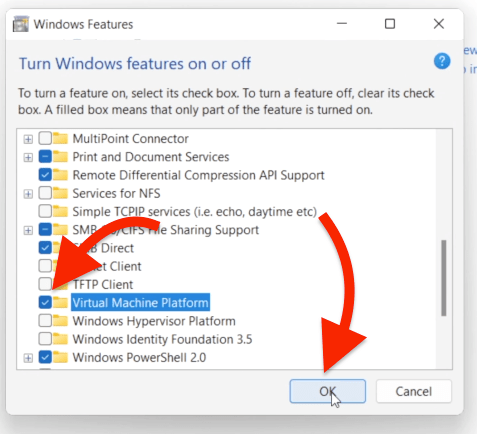The width and height of the screenshot is (477, 434).
Task: Select Windows Identity Foundation 3.5 label
Action: click(162, 339)
